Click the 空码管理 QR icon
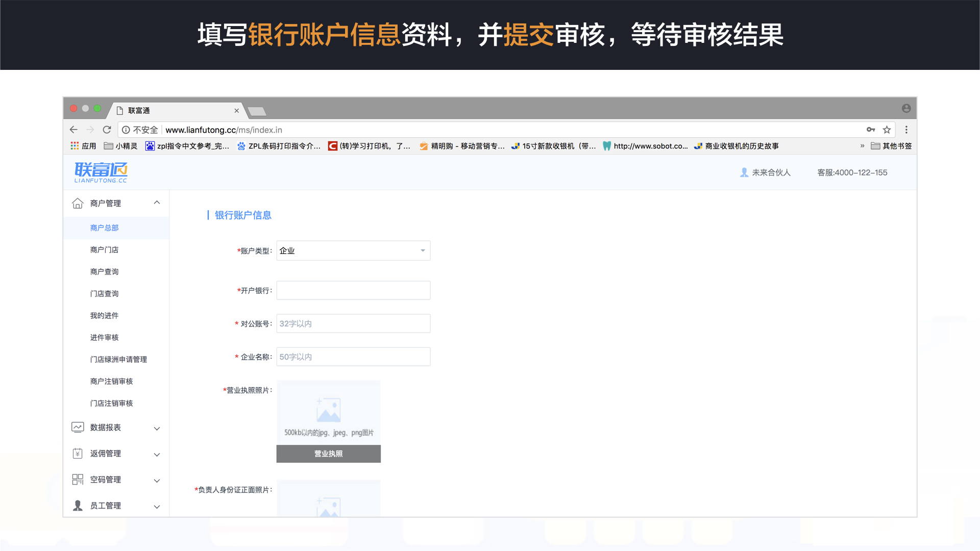This screenshot has width=980, height=551. pos(78,480)
